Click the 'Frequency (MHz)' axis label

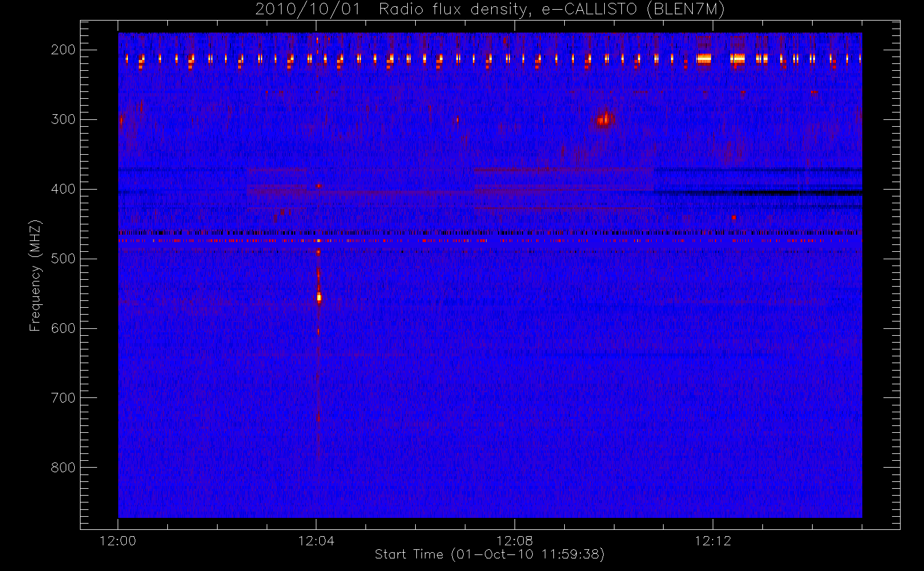point(35,275)
